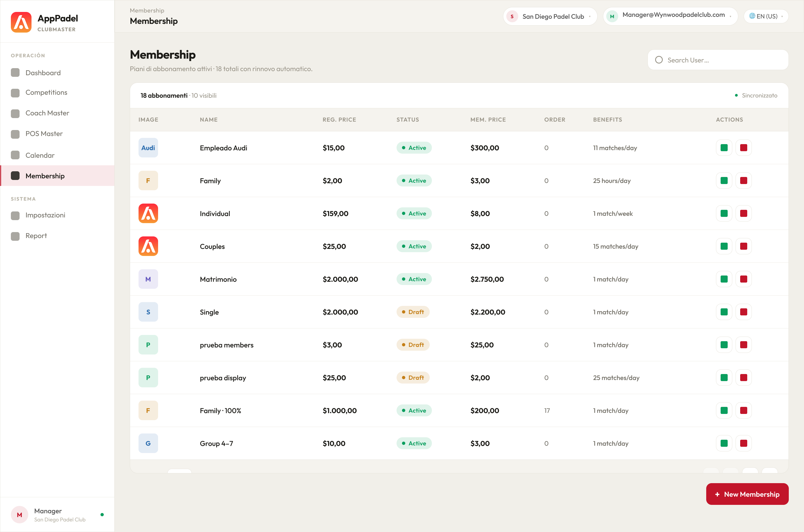This screenshot has height=532, width=804.
Task: Click the '$2.750,00' member price cell
Action: [487, 279]
